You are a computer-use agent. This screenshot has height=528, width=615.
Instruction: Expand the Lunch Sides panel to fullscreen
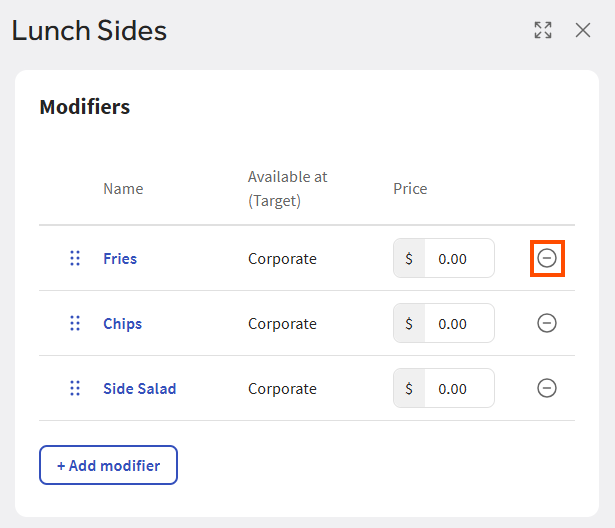point(543,30)
